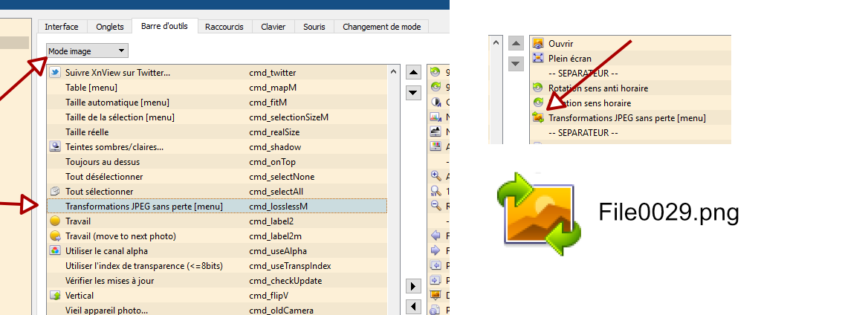
Task: Select the Taille réelle row
Action: point(217,131)
